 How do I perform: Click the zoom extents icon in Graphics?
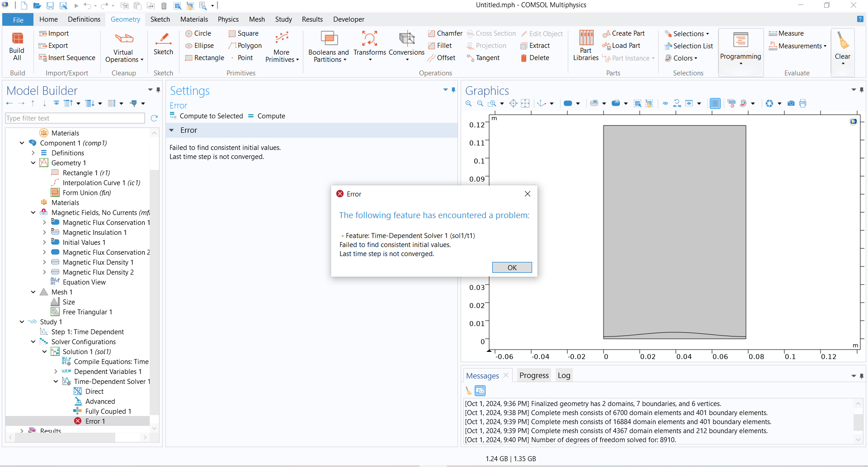click(x=513, y=103)
